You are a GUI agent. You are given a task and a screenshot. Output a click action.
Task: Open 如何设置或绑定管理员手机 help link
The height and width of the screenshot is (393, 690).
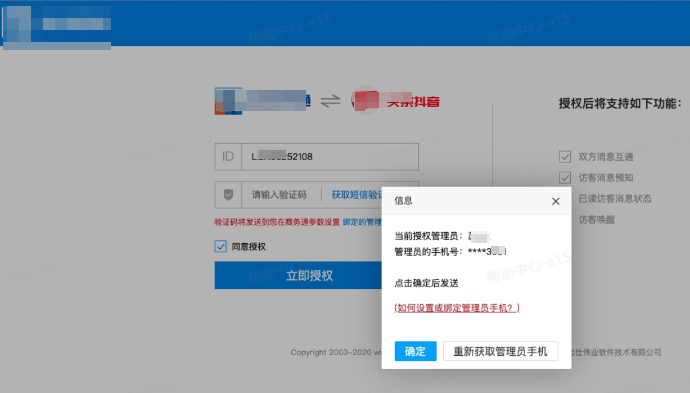click(x=457, y=308)
